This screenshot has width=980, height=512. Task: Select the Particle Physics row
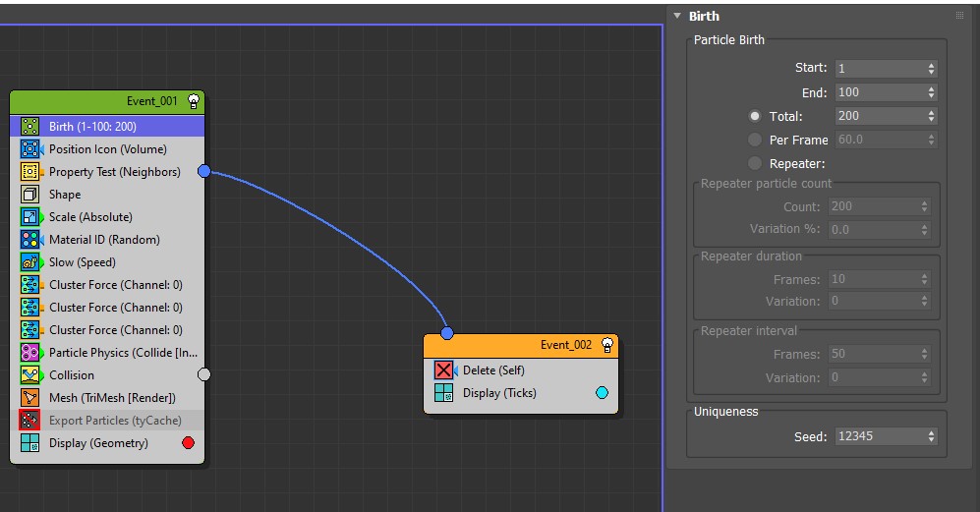coord(107,353)
